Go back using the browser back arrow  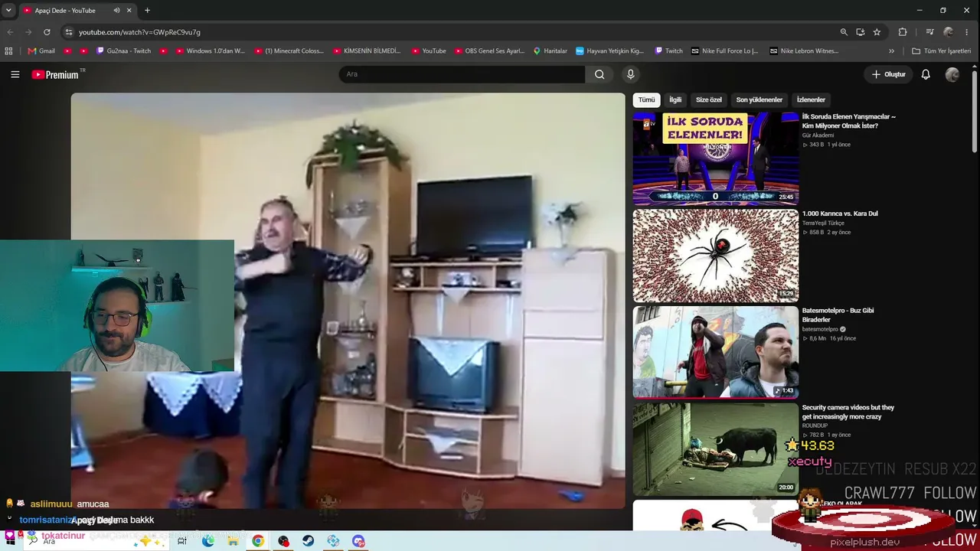click(x=11, y=32)
